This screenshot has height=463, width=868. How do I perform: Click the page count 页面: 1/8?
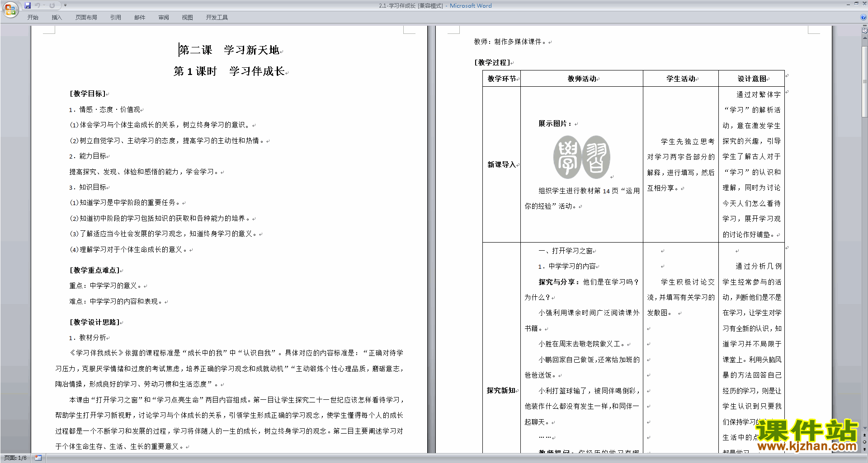(x=15, y=458)
